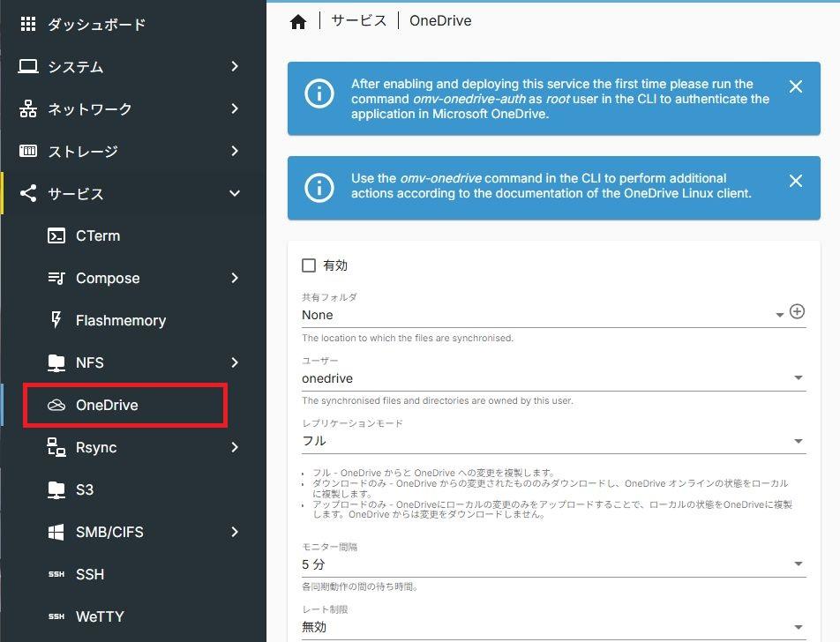Screen dimensions: 840x642
Task: Click 'The location to which the files are synchronised.' hint
Action: pos(408,338)
